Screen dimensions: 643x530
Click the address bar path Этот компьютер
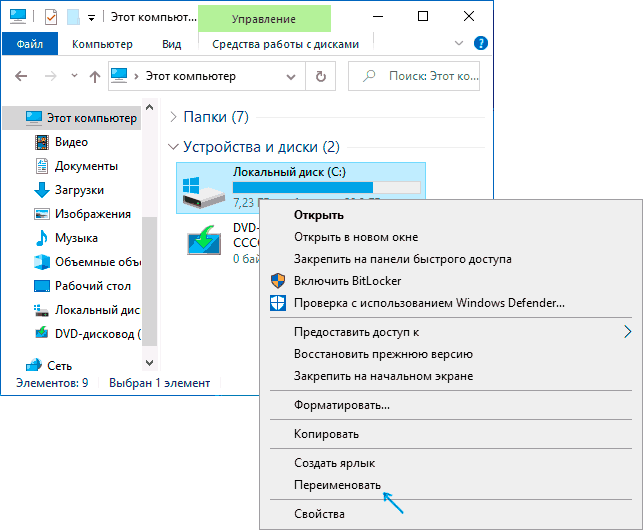(x=191, y=76)
